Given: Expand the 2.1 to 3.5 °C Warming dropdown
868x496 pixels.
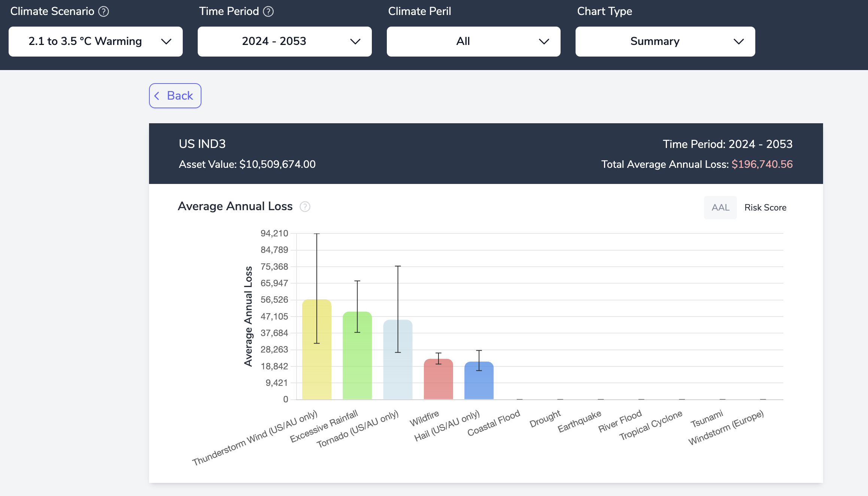Looking at the screenshot, I should (95, 42).
